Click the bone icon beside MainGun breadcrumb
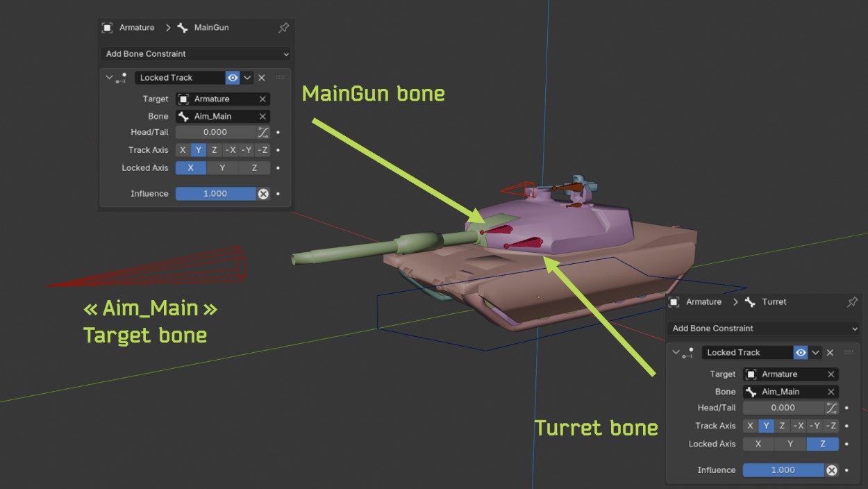Image resolution: width=868 pixels, height=489 pixels. tap(183, 28)
